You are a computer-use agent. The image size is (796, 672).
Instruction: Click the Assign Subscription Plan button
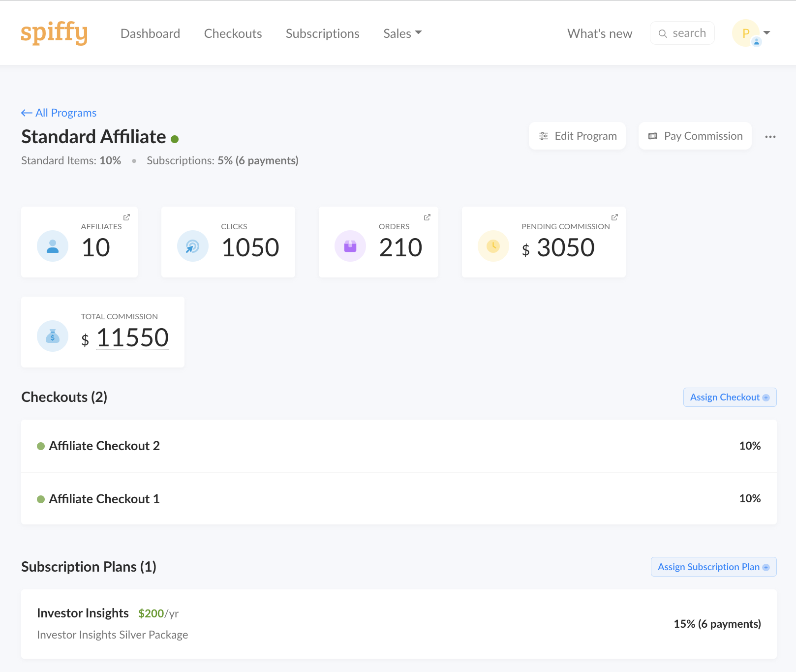[x=713, y=567]
